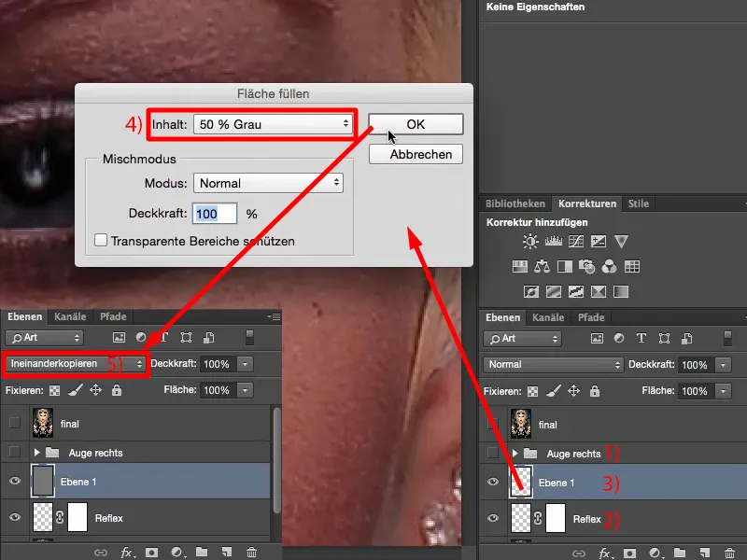Add a Black & White adjustment layer
The height and width of the screenshot is (560, 747).
[565, 267]
